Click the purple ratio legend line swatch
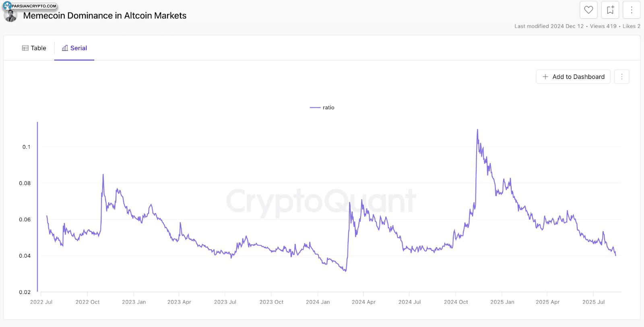Image resolution: width=644 pixels, height=327 pixels. point(315,108)
